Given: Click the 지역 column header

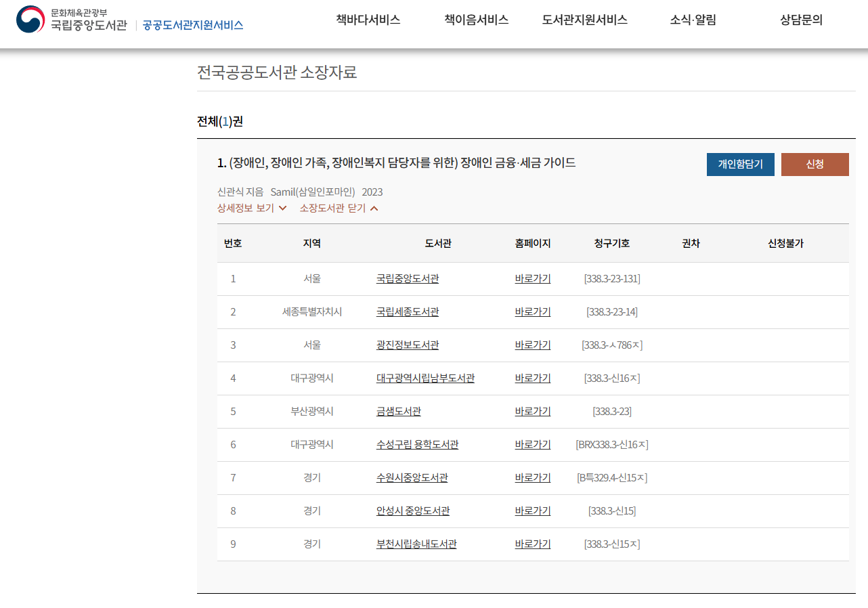Looking at the screenshot, I should pos(312,243).
